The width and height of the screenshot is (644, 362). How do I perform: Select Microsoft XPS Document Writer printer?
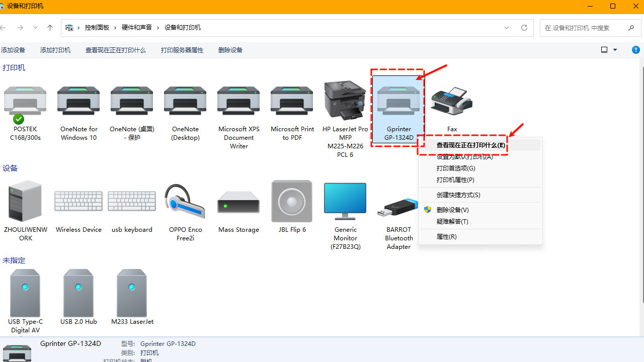pyautogui.click(x=238, y=101)
